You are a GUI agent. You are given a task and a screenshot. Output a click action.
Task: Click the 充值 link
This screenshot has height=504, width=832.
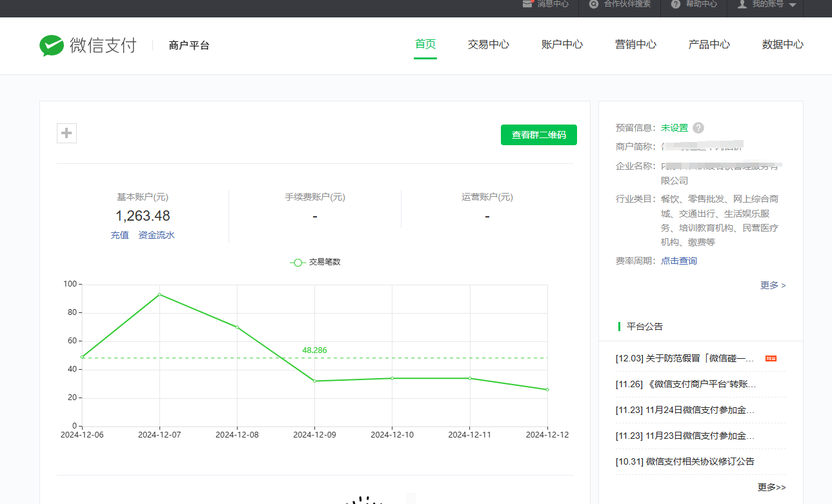[120, 235]
